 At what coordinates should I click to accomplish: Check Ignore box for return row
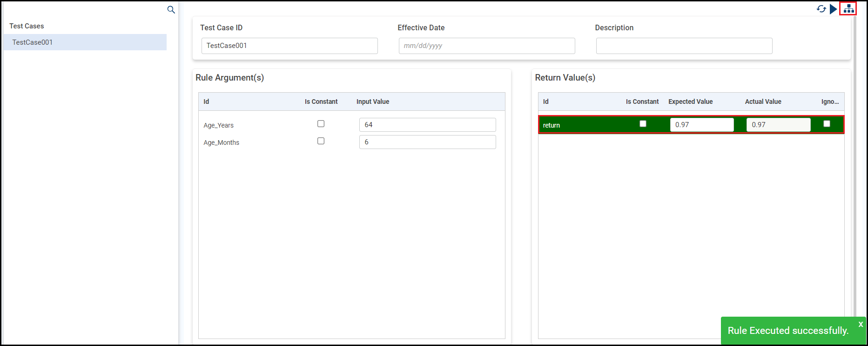point(827,124)
